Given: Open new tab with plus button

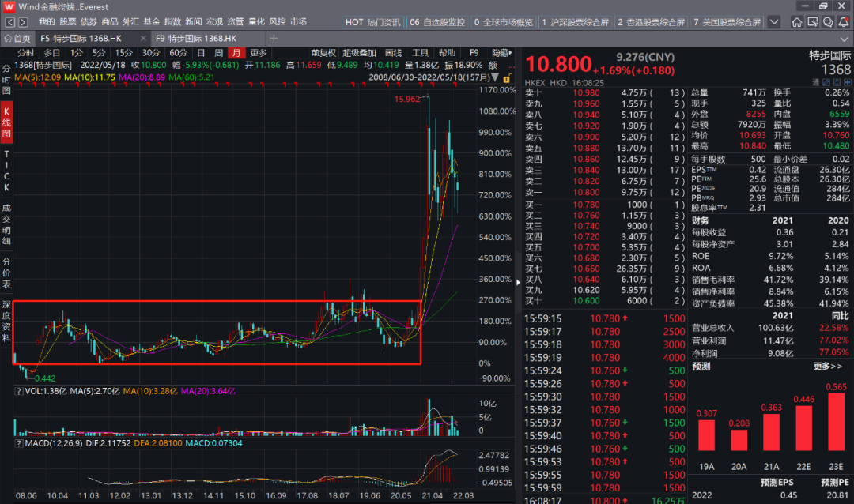Looking at the screenshot, I should point(274,38).
